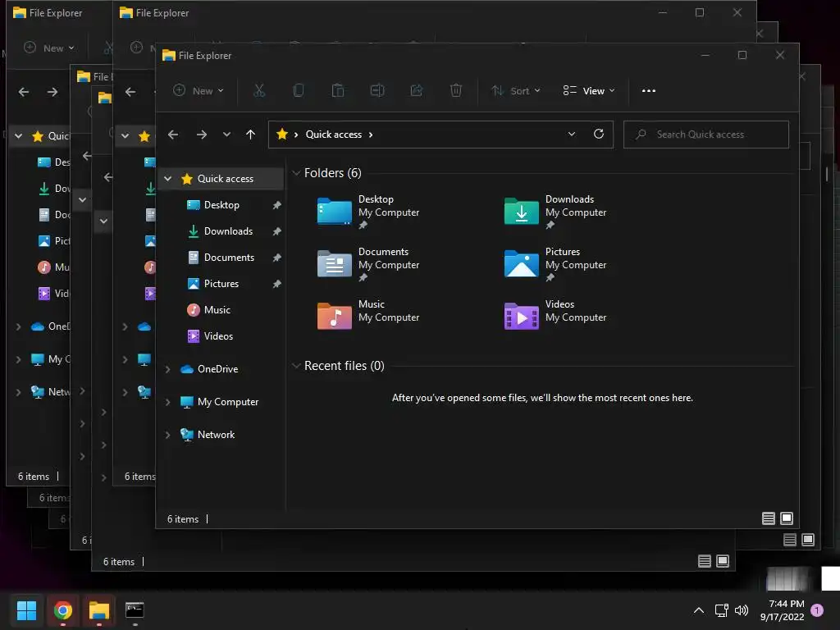Open the notification badge in the taskbar corner
The height and width of the screenshot is (630, 840).
pyautogui.click(x=817, y=610)
